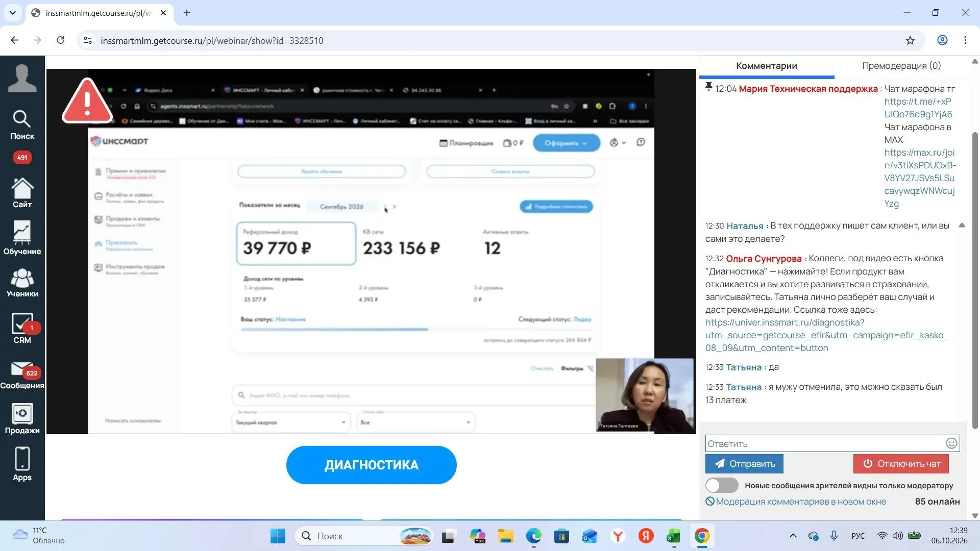Click the 491 notifications badge
The width and height of the screenshot is (980, 551).
22,157
